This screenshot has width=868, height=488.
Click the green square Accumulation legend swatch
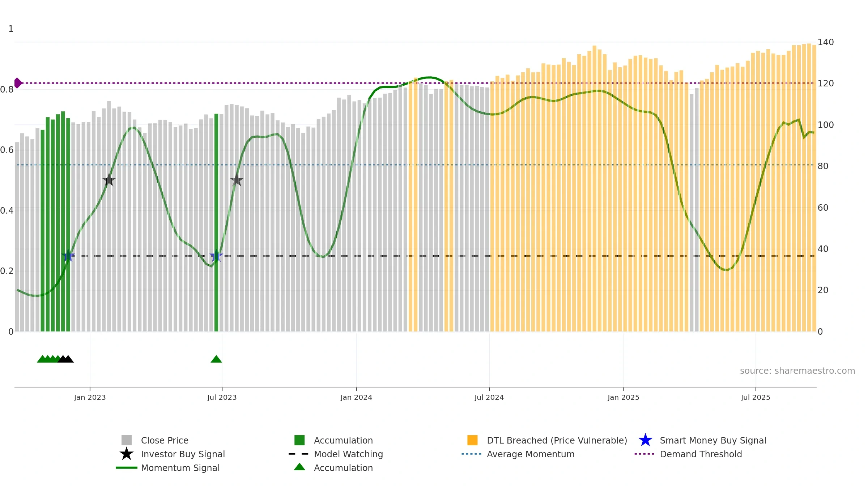click(299, 440)
